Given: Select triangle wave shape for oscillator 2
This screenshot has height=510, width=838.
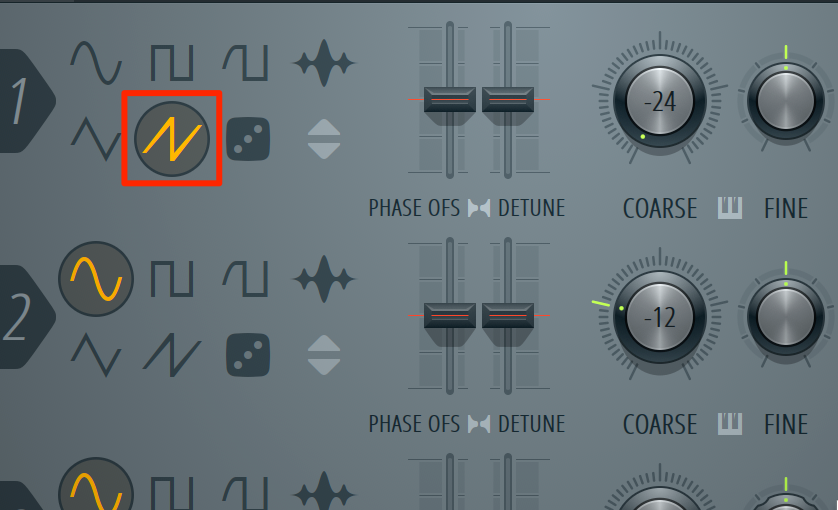Looking at the screenshot, I should pyautogui.click(x=96, y=355).
